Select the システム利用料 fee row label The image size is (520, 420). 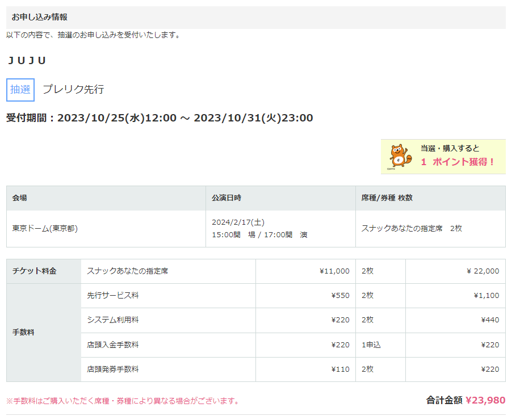113,320
